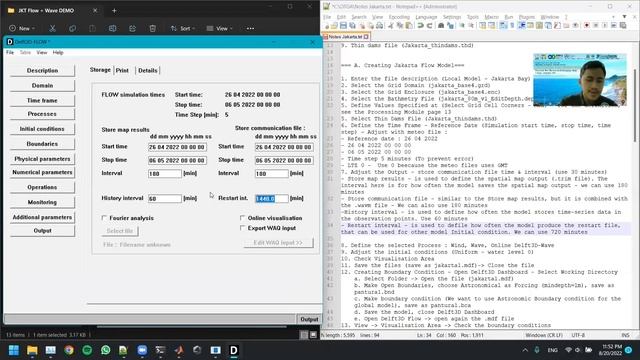640x360 pixels.
Task: Select the Notes Jakarta.txt tab in Notepad++
Action: click(x=346, y=36)
